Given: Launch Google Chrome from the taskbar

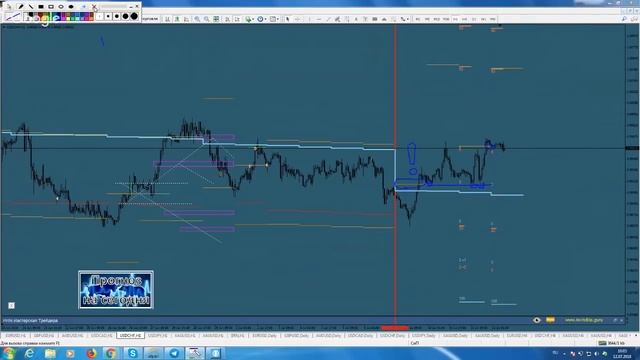Looking at the screenshot, I should [x=111, y=353].
